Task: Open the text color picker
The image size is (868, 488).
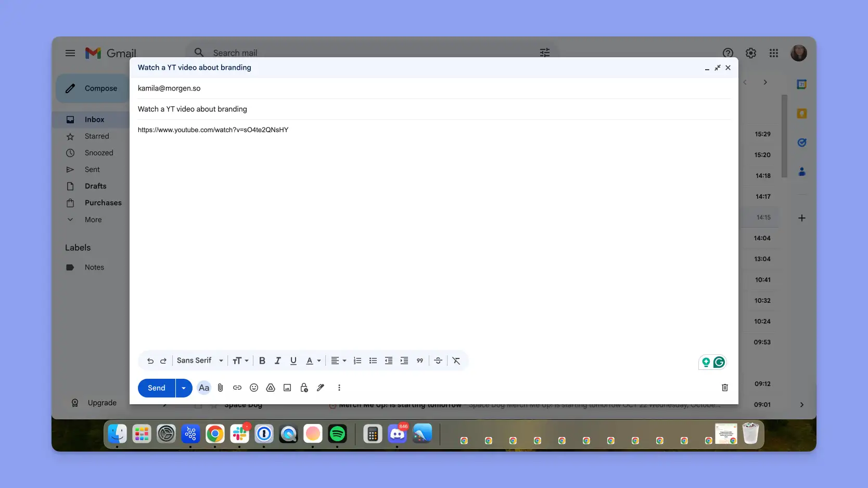Action: coord(313,361)
